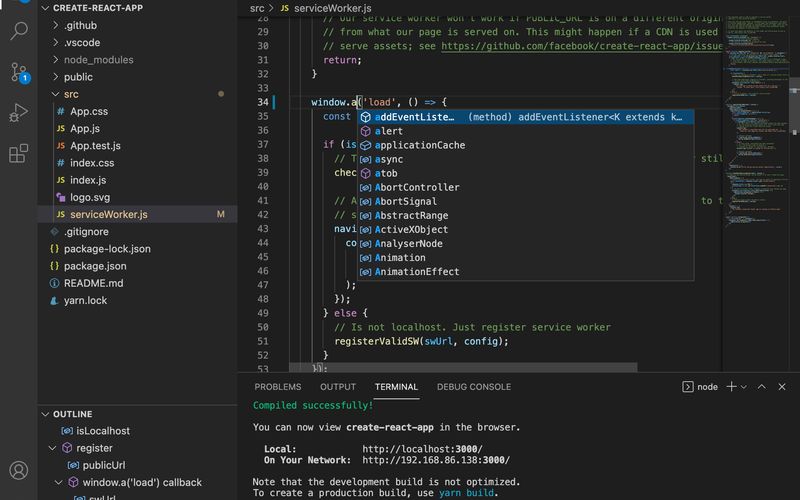Open the launch profile dropdown next to plus

click(744, 387)
